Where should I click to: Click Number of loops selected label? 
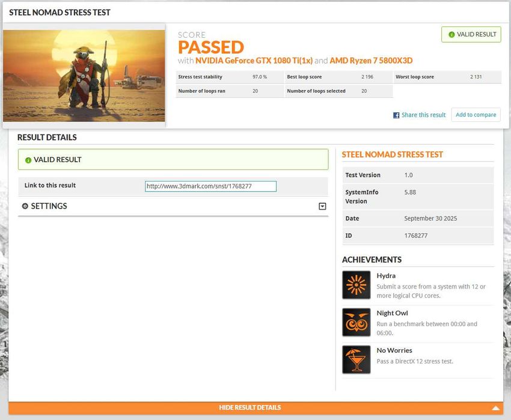[x=316, y=91]
